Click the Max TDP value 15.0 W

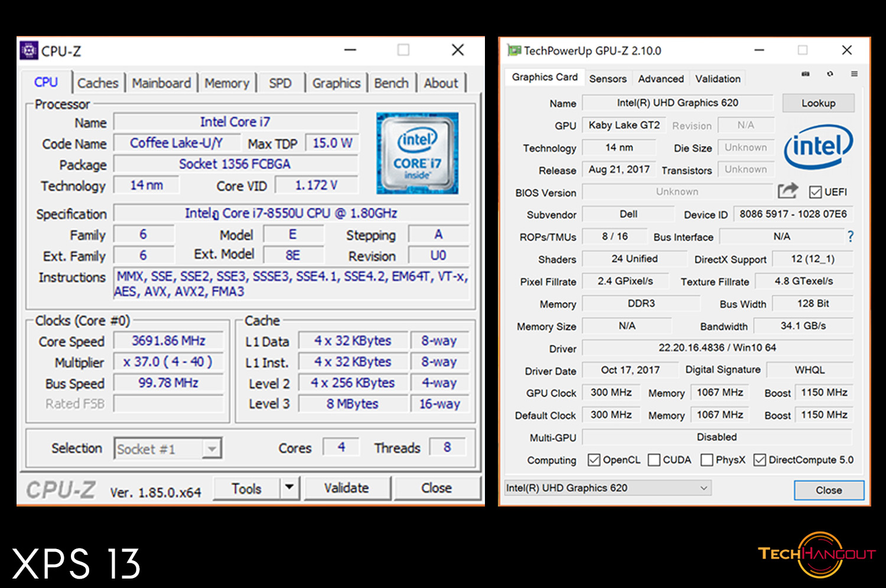coord(332,143)
